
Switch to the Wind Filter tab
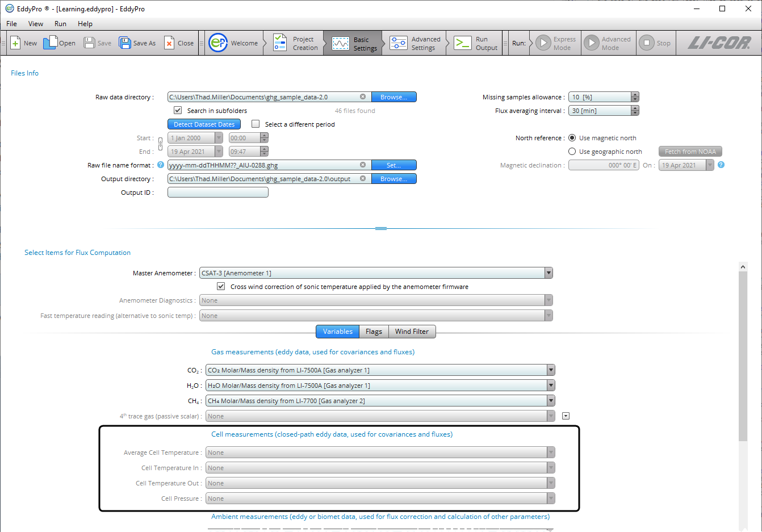pos(412,332)
